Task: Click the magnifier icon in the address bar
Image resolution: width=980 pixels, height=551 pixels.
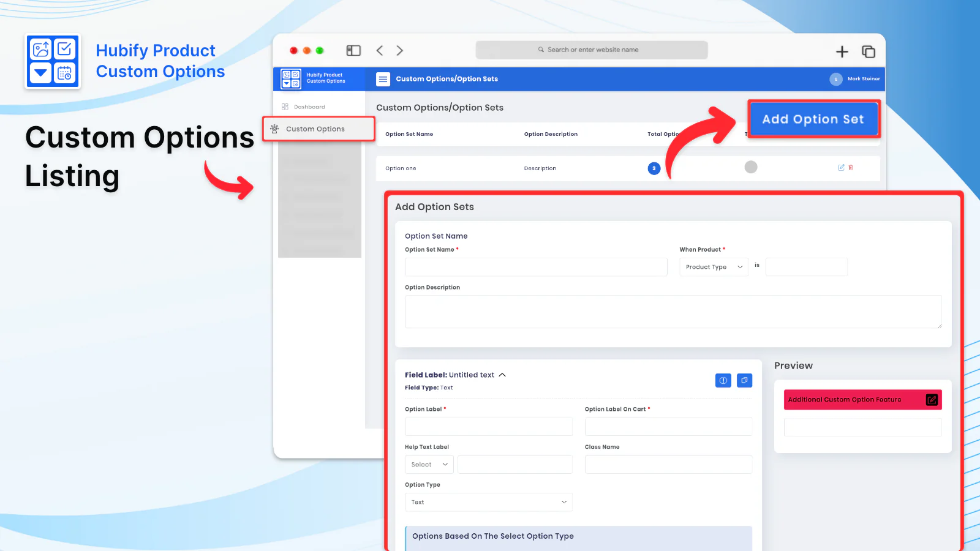Action: (541, 50)
